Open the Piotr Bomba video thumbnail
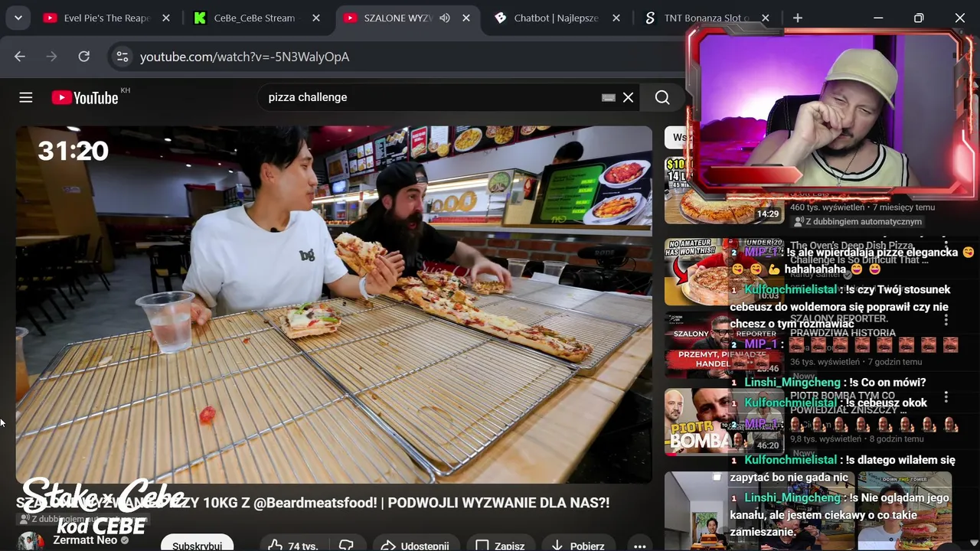Viewport: 980px width, 551px height. tap(724, 421)
